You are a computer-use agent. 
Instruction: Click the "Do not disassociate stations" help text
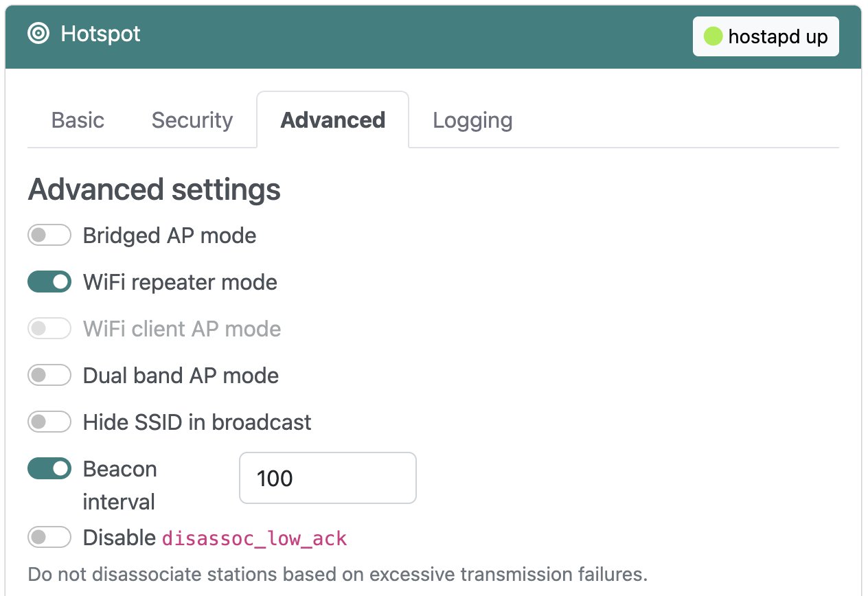tap(337, 574)
